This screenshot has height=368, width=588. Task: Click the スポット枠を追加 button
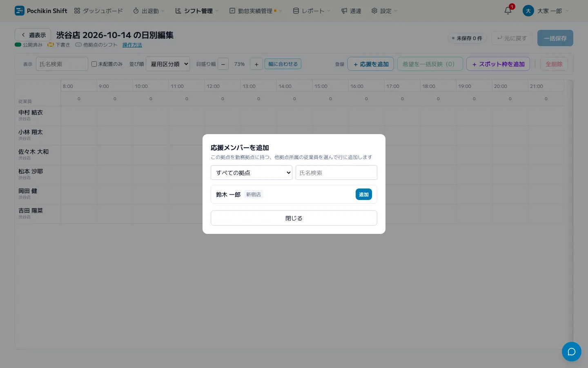pyautogui.click(x=498, y=64)
